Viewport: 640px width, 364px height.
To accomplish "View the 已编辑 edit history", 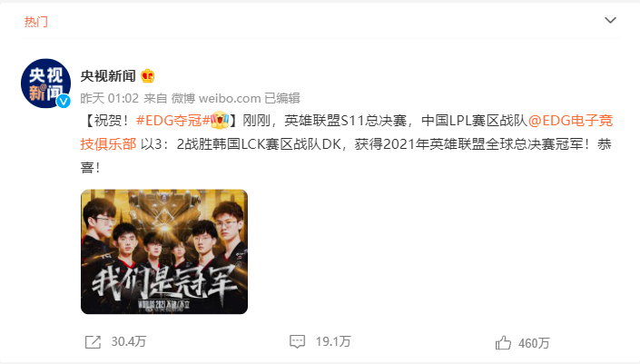I will (x=282, y=98).
